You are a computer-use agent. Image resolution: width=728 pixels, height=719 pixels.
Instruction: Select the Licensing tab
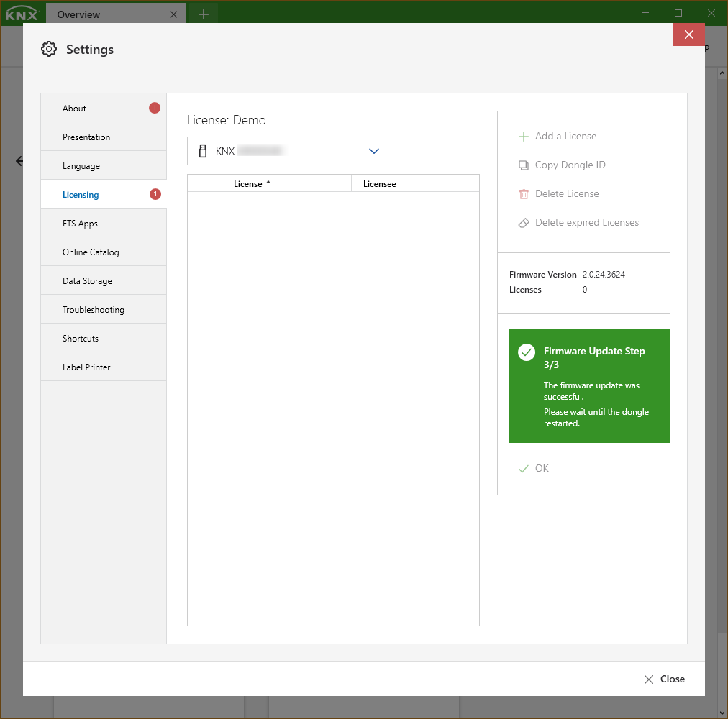click(104, 194)
